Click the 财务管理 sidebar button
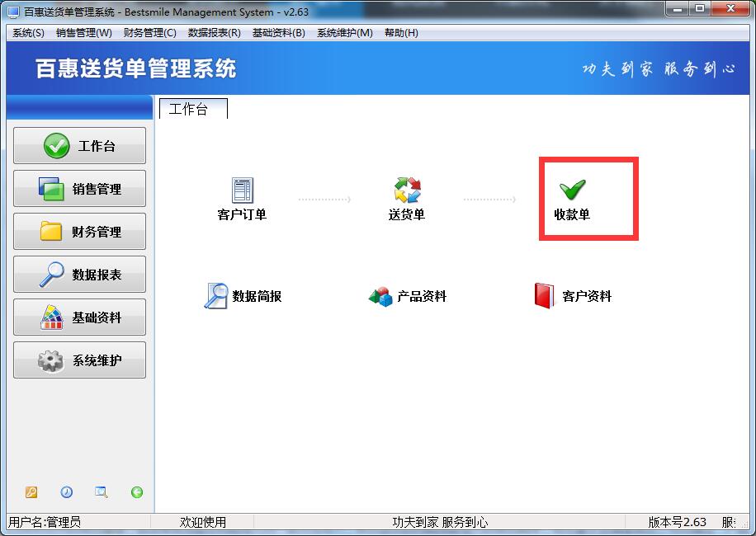This screenshot has height=536, width=756. click(79, 232)
